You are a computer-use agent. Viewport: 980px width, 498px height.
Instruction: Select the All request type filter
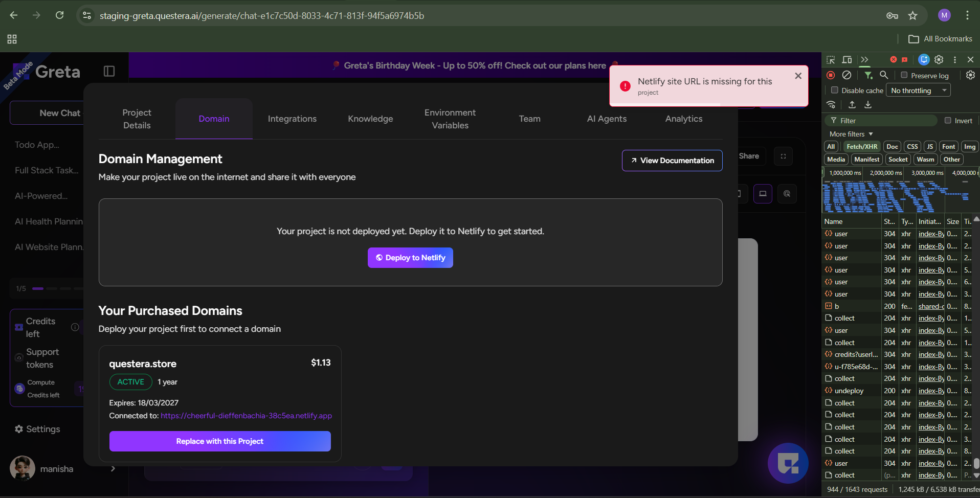coord(831,147)
